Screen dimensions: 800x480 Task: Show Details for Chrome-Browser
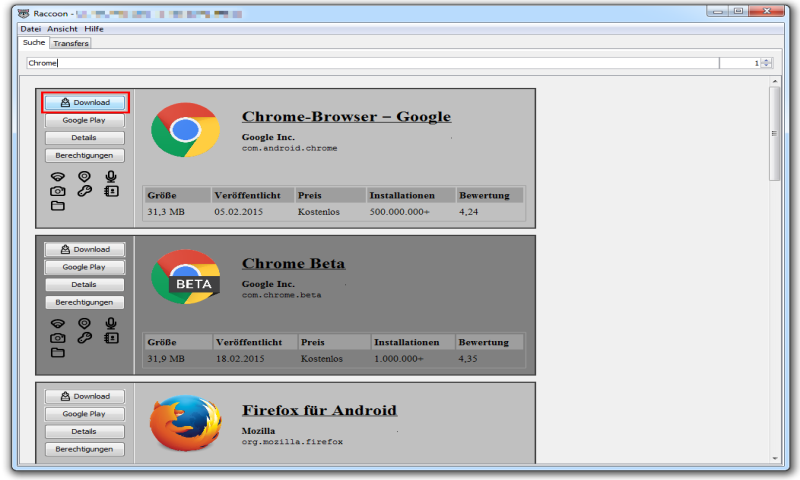(85, 138)
